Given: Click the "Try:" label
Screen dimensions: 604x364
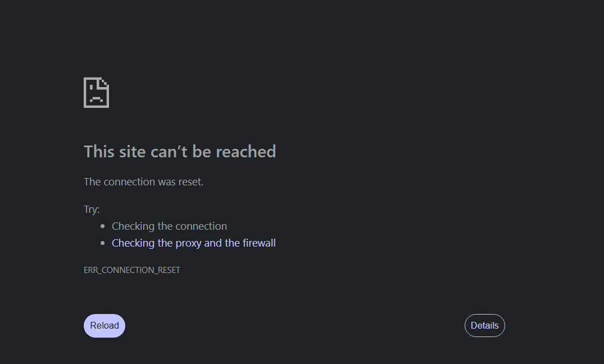Looking at the screenshot, I should click(91, 209).
